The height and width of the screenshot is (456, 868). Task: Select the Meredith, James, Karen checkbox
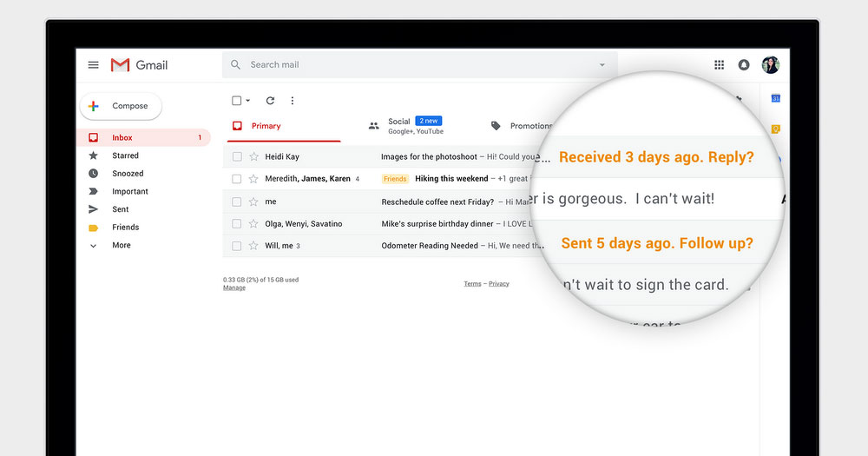point(237,179)
